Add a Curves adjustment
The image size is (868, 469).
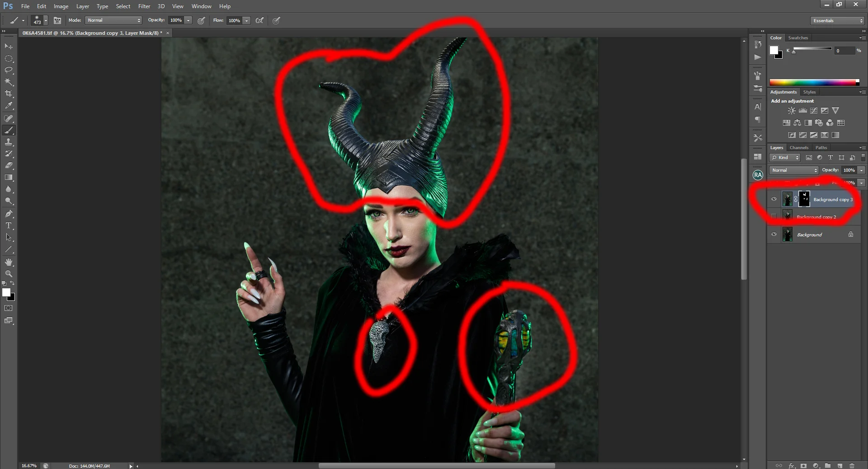click(814, 110)
